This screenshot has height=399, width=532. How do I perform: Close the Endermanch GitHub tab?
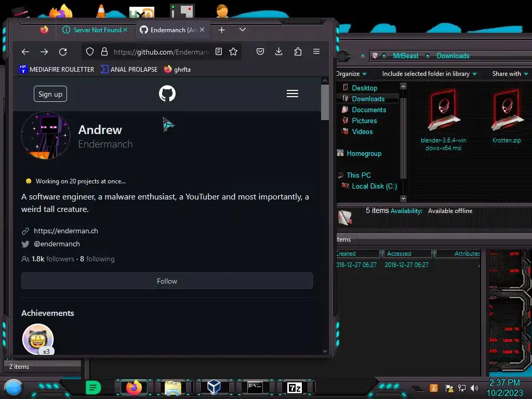pos(202,30)
